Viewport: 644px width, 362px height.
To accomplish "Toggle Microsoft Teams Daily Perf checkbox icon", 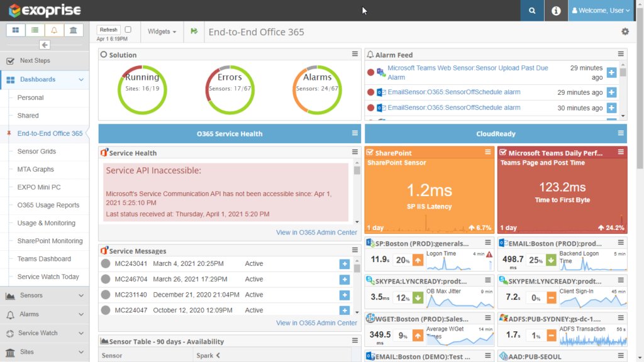I will (503, 153).
